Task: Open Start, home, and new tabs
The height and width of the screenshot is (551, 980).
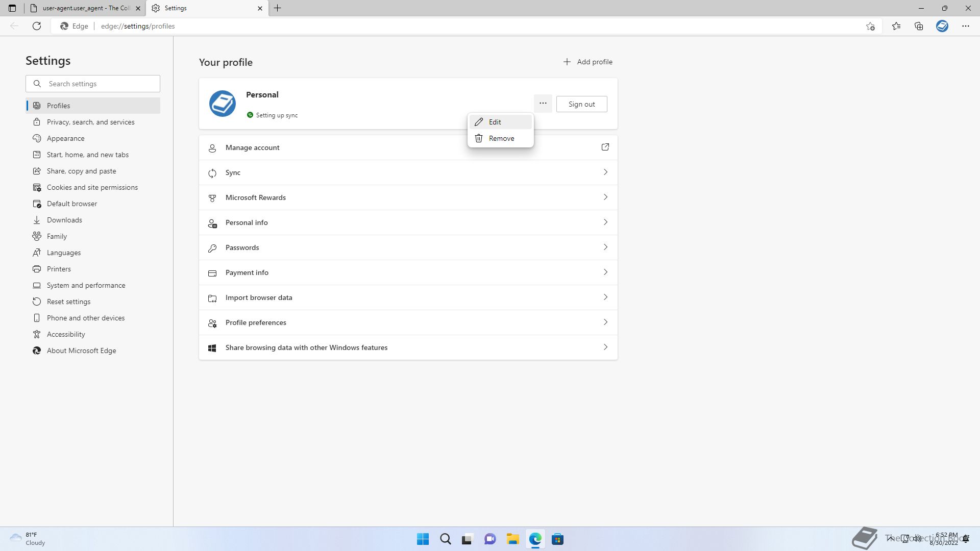Action: [93, 155]
